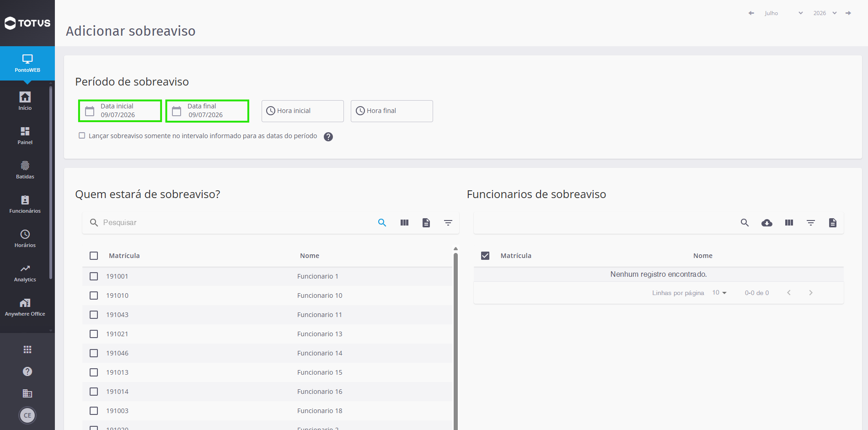Click the cloud download icon
The height and width of the screenshot is (430, 868).
767,223
